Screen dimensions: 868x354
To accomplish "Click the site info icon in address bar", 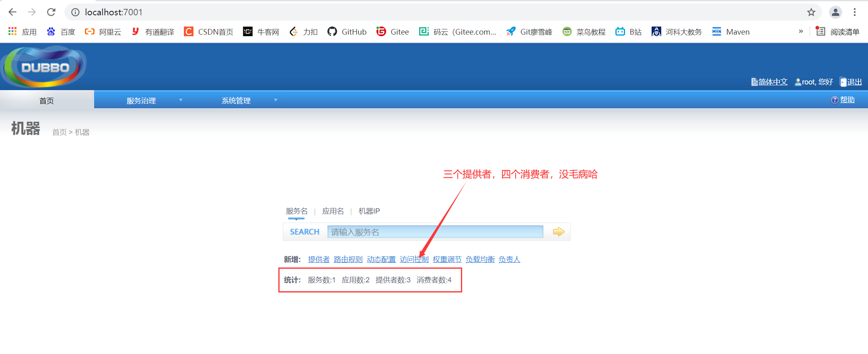I will coord(75,12).
